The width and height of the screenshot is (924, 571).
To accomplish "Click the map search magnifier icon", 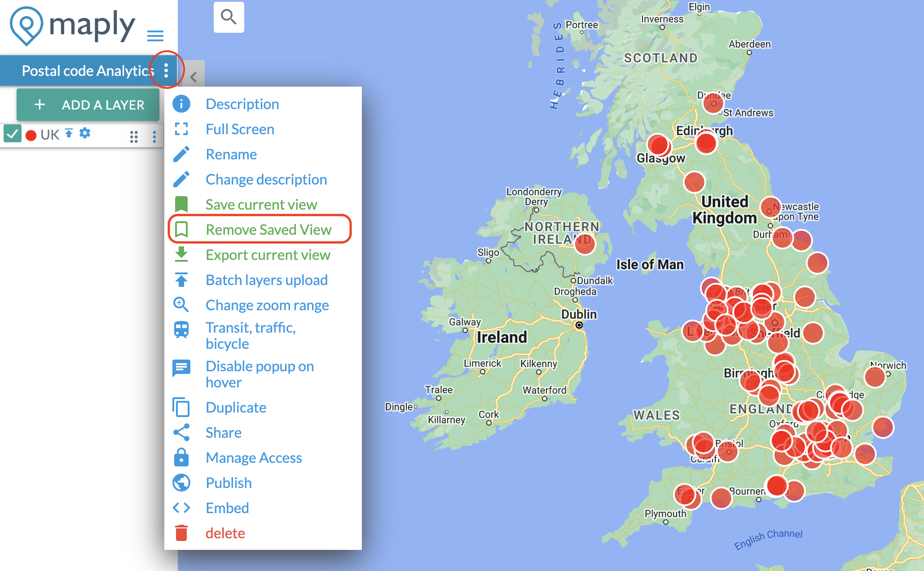I will pyautogui.click(x=229, y=17).
